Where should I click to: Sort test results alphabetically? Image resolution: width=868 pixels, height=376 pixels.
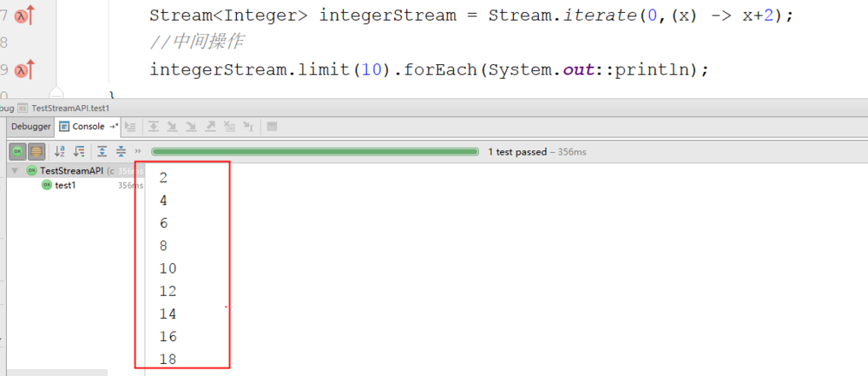click(60, 151)
